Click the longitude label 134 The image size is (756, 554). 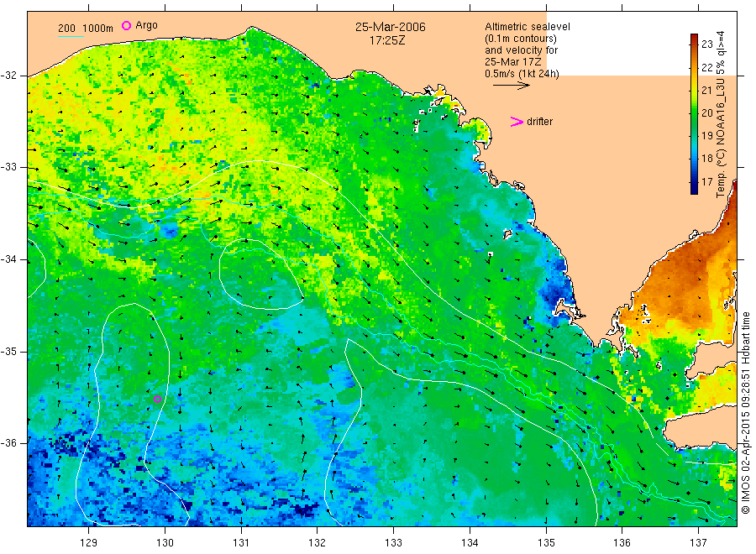(x=470, y=543)
